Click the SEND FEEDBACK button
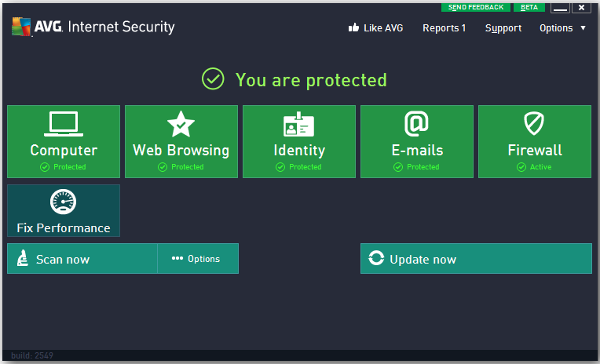 (476, 7)
